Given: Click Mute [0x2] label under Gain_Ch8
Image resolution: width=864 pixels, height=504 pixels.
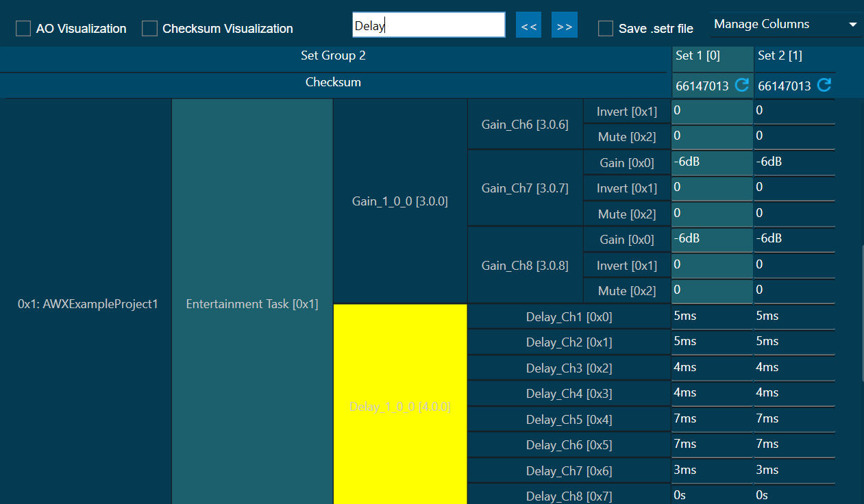Looking at the screenshot, I should tap(627, 291).
